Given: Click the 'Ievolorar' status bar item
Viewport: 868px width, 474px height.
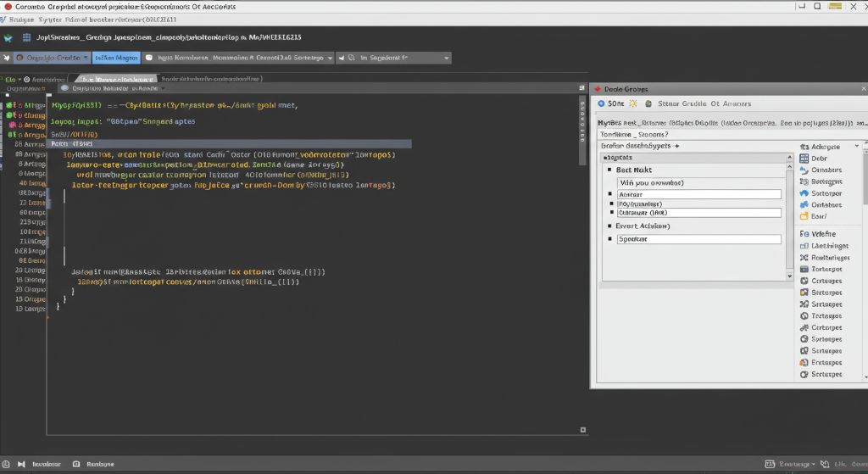Looking at the screenshot, I should [x=47, y=464].
